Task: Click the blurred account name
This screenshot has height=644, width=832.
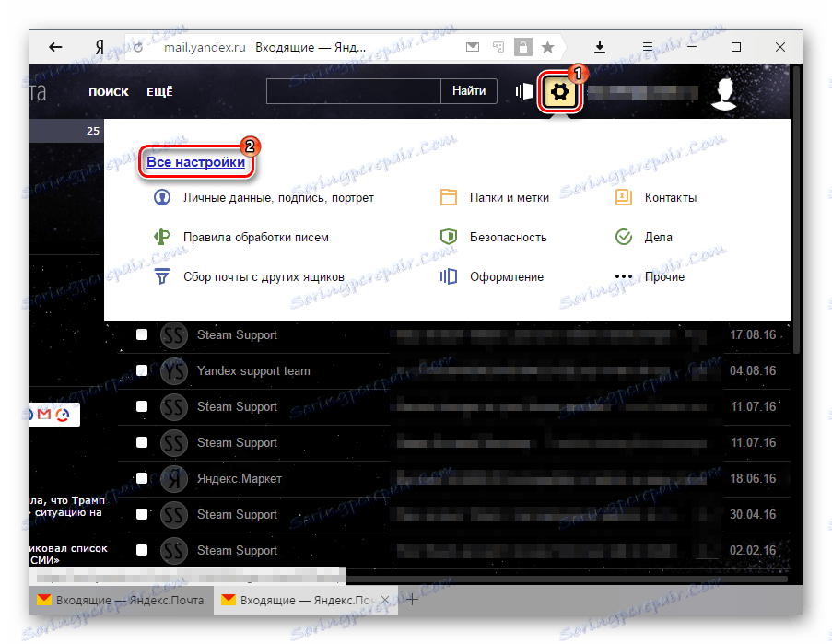Action: click(642, 93)
